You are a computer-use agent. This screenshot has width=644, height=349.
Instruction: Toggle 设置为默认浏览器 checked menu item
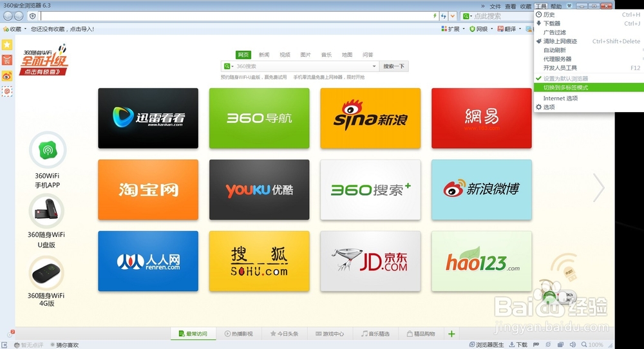click(x=588, y=79)
